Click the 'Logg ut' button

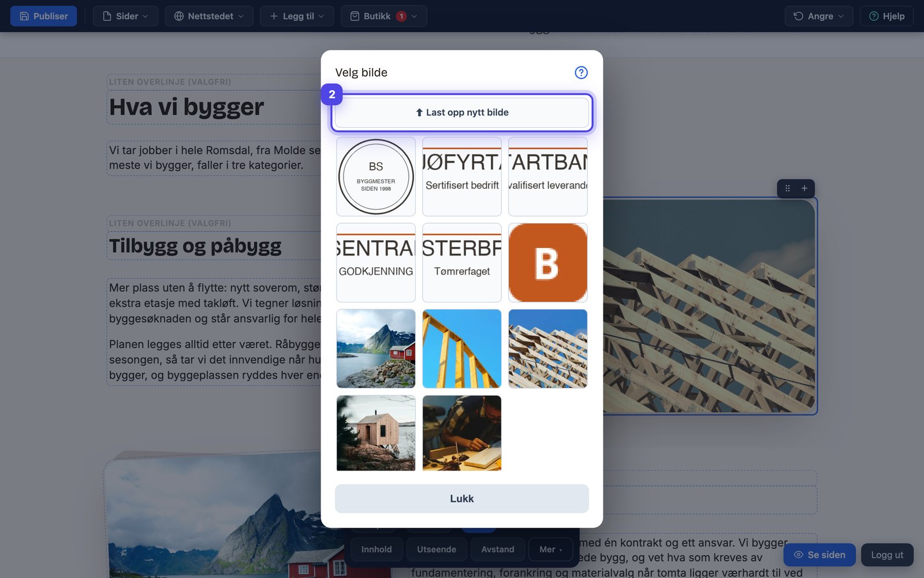[887, 555]
